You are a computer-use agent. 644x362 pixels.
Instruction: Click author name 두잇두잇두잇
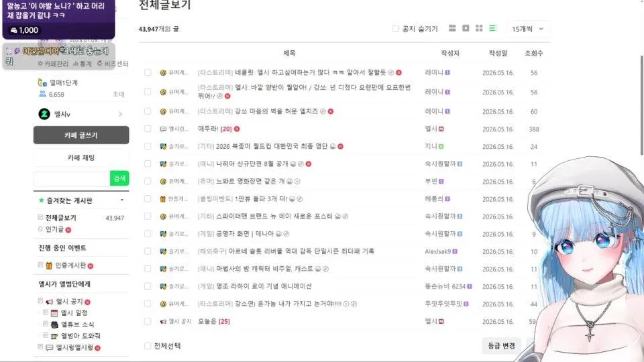pyautogui.click(x=443, y=304)
